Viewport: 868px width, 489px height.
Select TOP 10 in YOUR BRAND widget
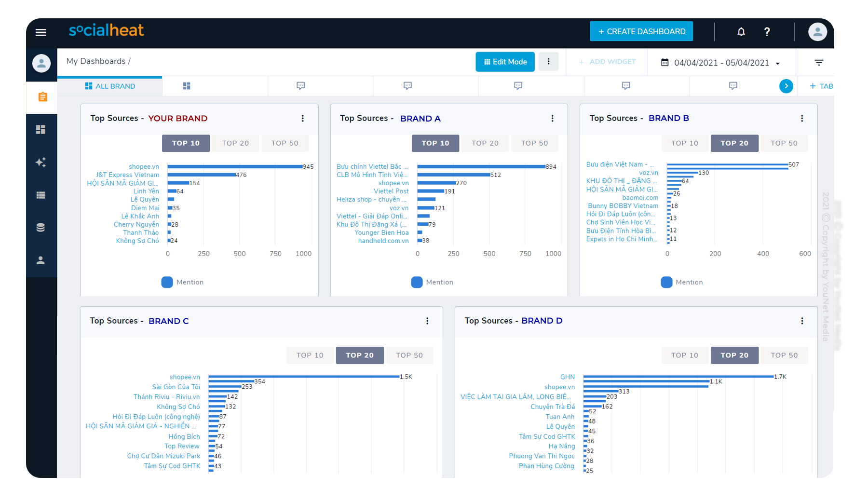tap(186, 143)
